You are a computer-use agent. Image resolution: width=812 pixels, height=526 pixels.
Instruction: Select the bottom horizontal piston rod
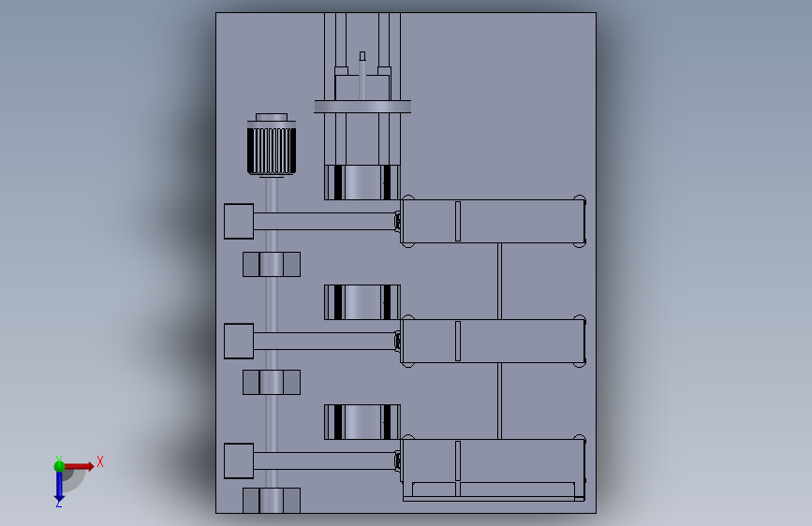[x=324, y=460]
